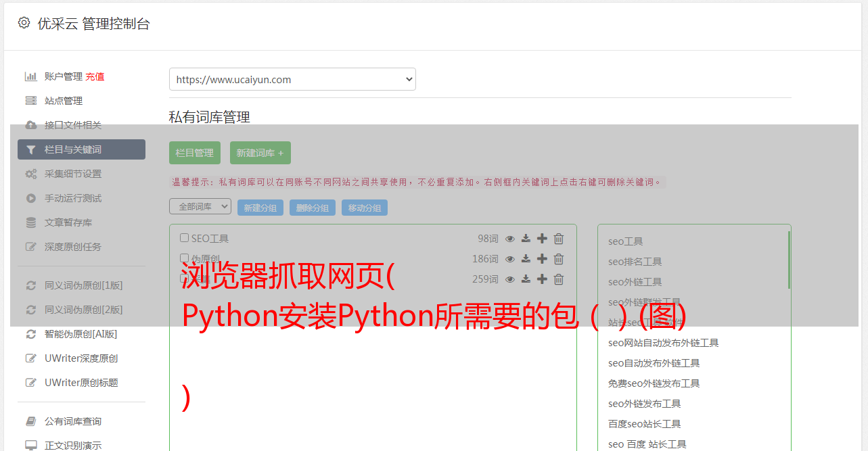Click the green scrollbar of the keyword list
The height and width of the screenshot is (451, 868).
[789, 260]
